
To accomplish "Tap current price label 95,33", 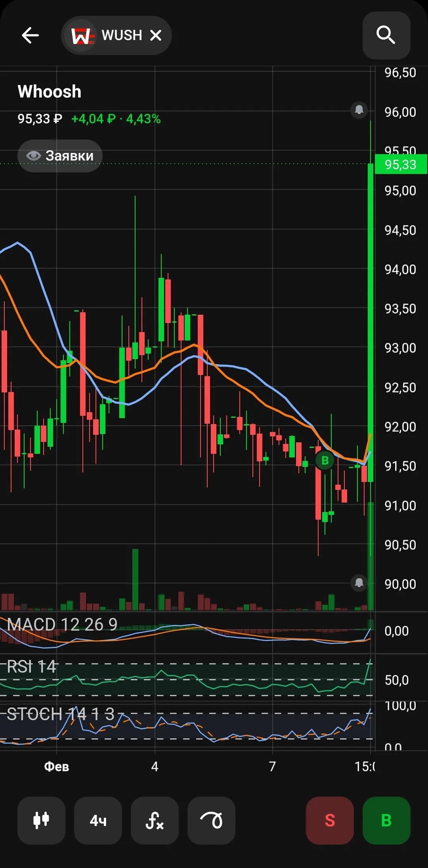I will coord(401,164).
